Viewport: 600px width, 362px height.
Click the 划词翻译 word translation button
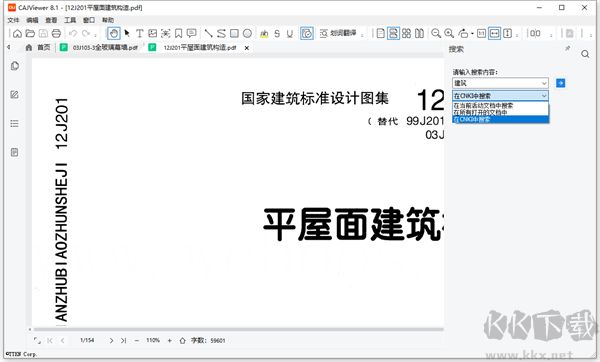pyautogui.click(x=338, y=34)
